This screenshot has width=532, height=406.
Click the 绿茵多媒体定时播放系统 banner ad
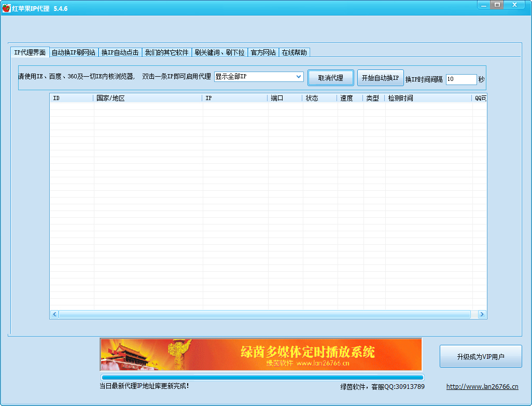[261, 354]
